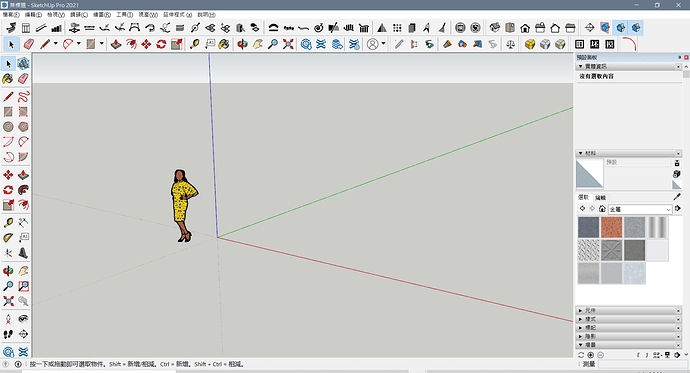This screenshot has width=690, height=373.
Task: Select the Protractor tool in left toolbar
Action: (x=8, y=238)
